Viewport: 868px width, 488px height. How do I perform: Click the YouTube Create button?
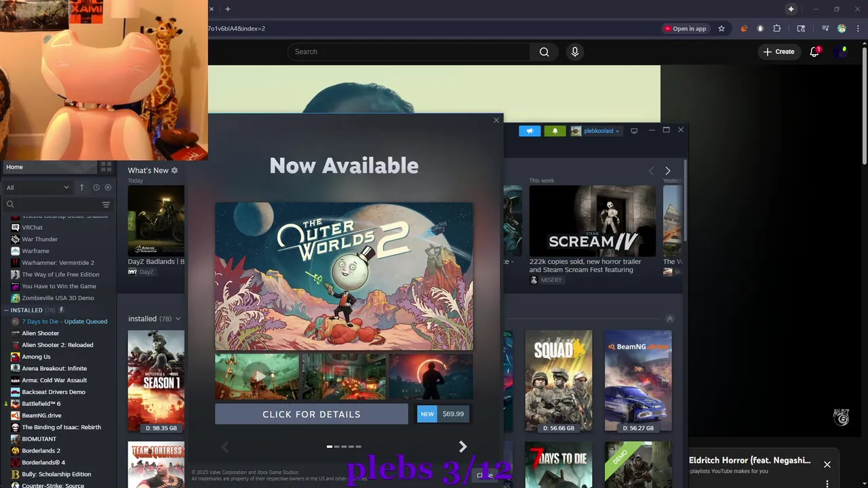click(x=778, y=52)
